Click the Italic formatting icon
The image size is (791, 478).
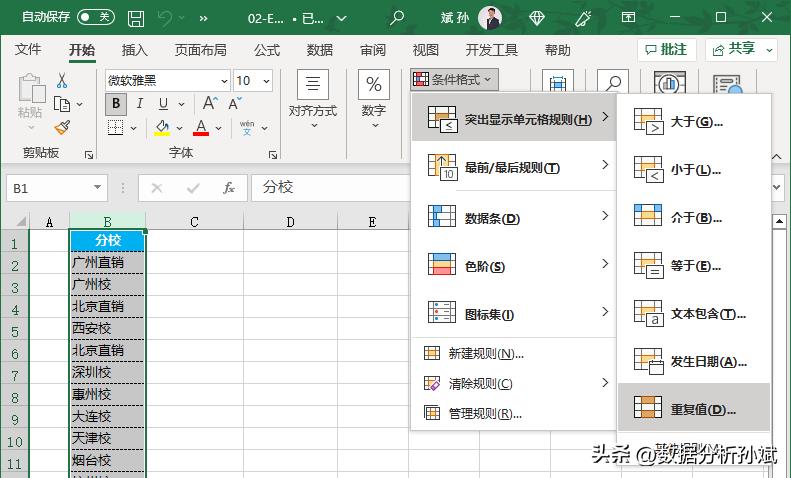140,104
